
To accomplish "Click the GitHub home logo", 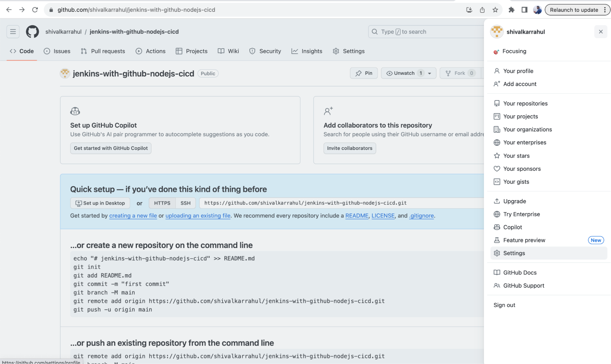I will pos(32,31).
